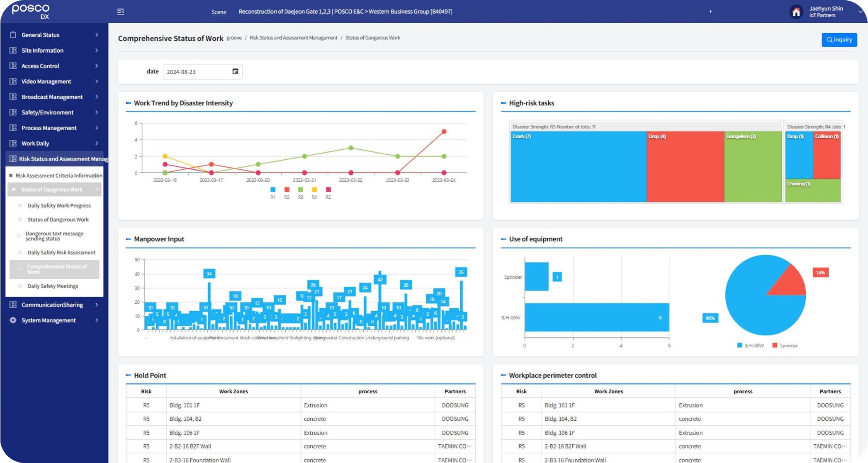Toggle the R4 legend in trend chart

314,193
